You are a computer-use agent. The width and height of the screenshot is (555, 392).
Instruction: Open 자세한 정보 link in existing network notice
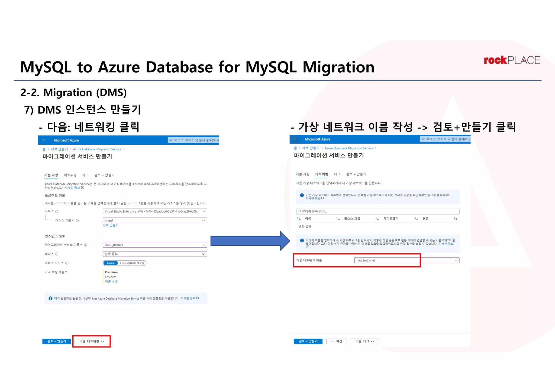coord(315,199)
